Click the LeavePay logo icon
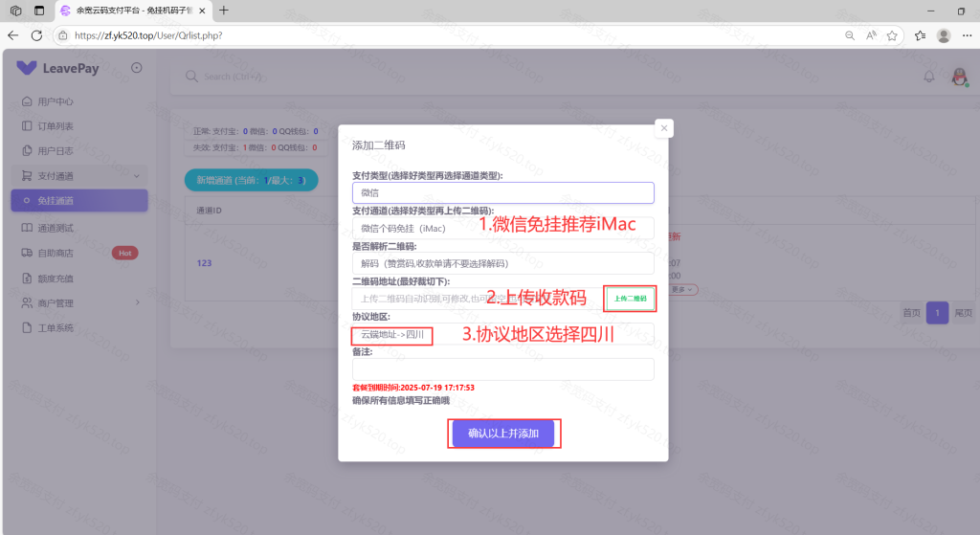Screen dimensions: 980x535 [x=26, y=68]
